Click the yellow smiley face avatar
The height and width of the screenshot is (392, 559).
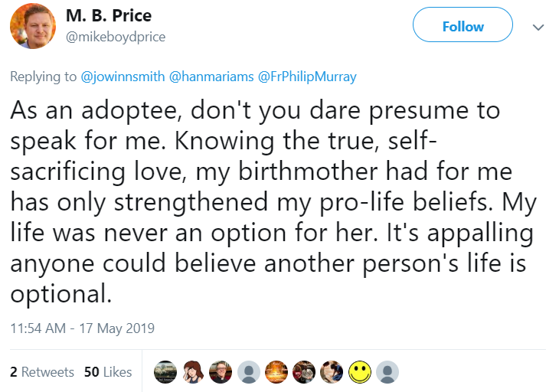pos(360,372)
